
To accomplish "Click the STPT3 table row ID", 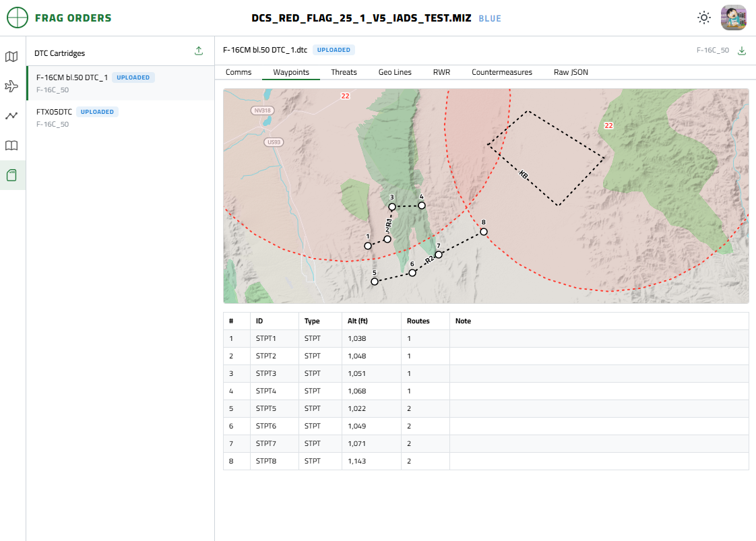I will click(266, 374).
